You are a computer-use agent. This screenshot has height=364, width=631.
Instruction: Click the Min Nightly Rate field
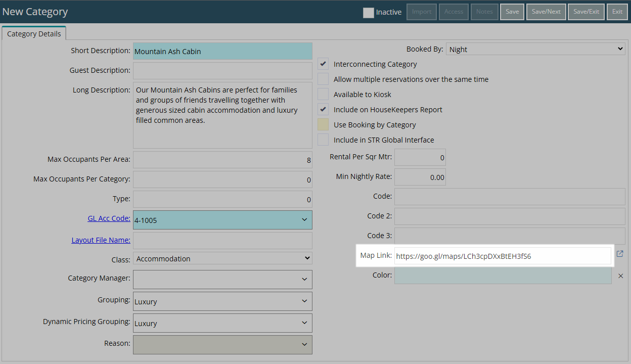click(x=420, y=177)
